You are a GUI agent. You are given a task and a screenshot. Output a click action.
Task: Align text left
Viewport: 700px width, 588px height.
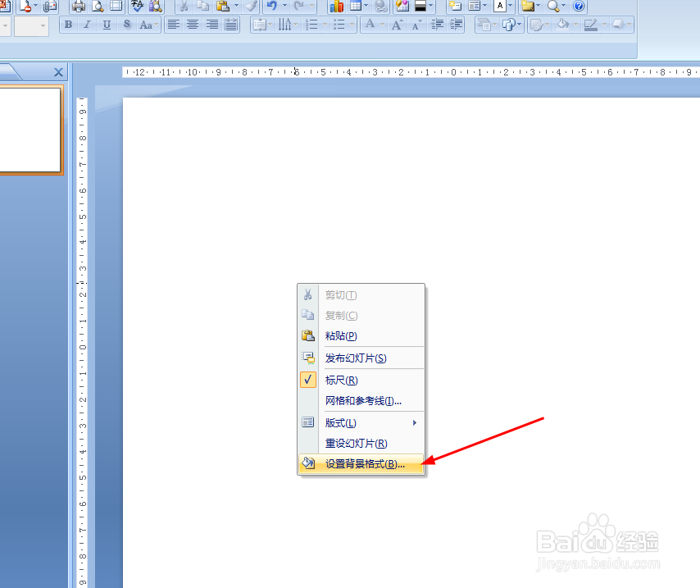pyautogui.click(x=173, y=25)
